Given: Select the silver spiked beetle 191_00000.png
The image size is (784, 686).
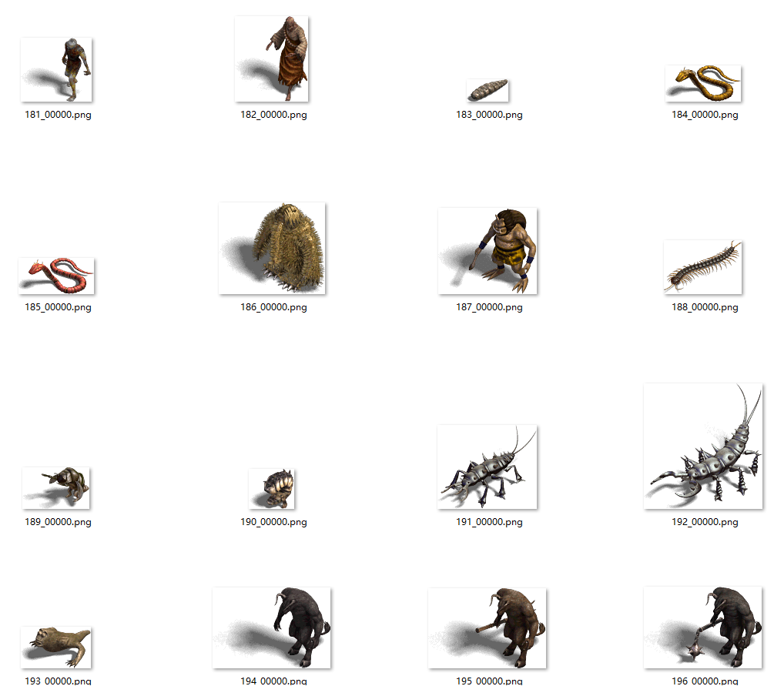Looking at the screenshot, I should 487,467.
